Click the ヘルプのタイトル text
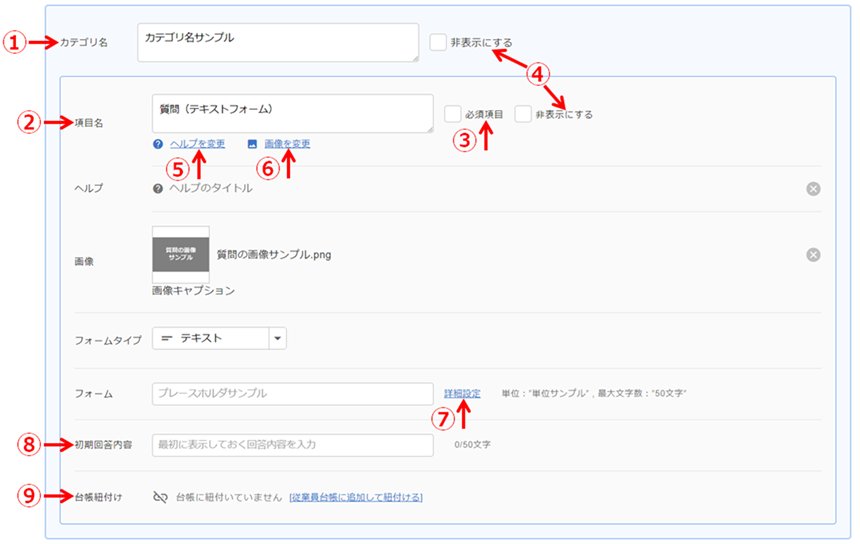 click(x=211, y=189)
